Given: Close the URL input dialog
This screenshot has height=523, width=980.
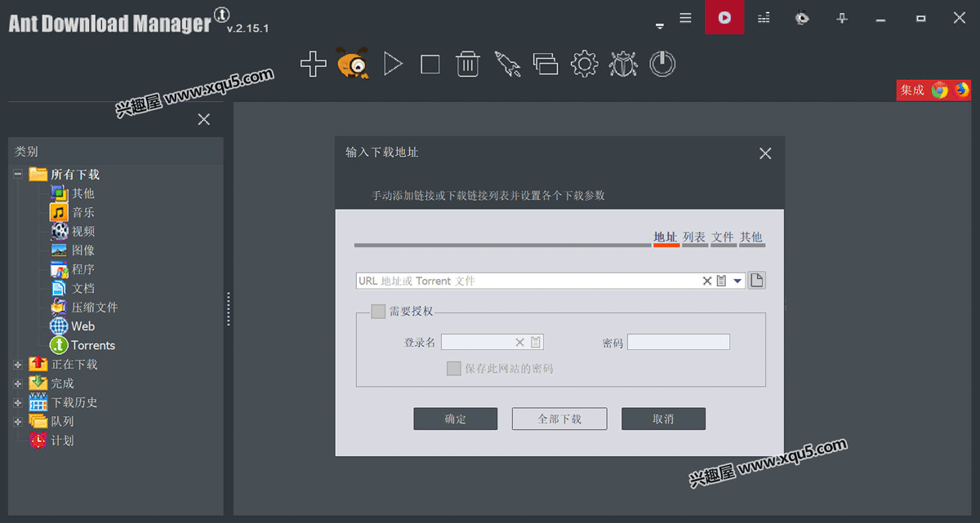Looking at the screenshot, I should [x=765, y=153].
